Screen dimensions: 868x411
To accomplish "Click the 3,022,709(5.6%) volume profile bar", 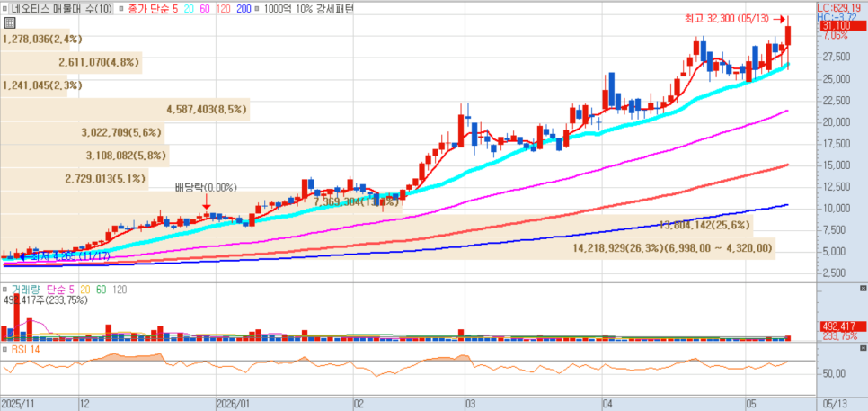I will point(83,132).
